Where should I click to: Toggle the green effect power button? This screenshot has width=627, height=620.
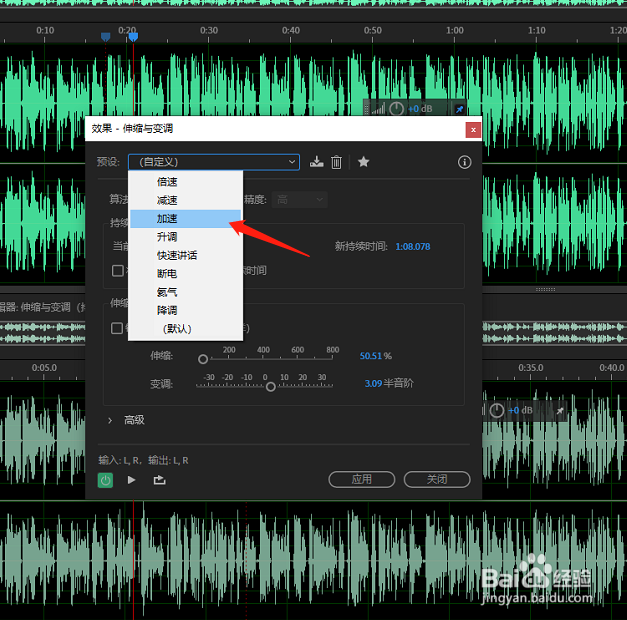pyautogui.click(x=105, y=480)
